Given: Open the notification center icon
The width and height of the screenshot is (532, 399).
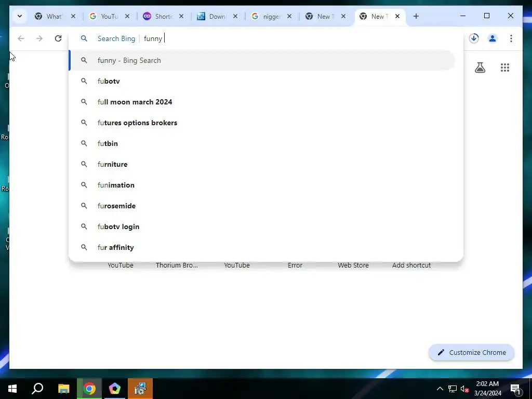Looking at the screenshot, I should coord(516,389).
